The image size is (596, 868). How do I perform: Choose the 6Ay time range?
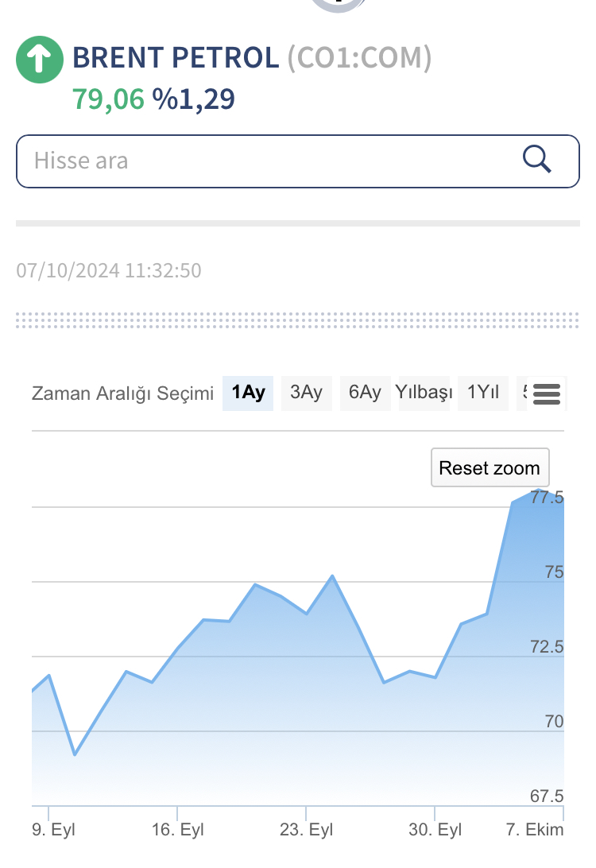[x=366, y=393]
